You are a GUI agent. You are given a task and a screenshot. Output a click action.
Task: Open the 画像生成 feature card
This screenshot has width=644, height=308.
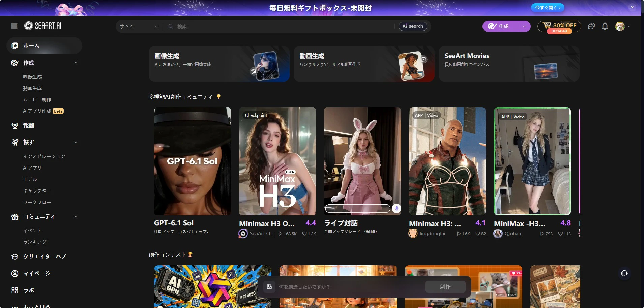(219, 64)
